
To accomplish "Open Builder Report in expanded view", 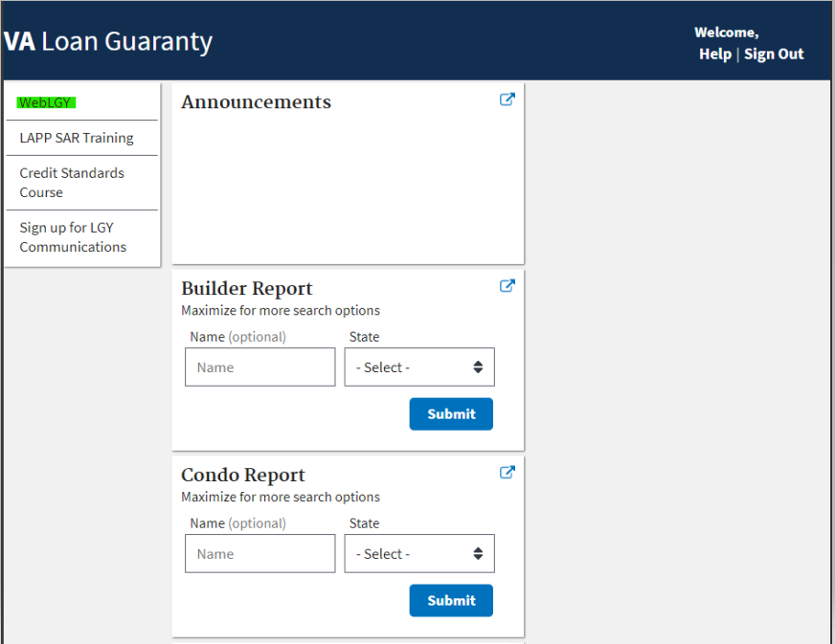I will click(507, 285).
